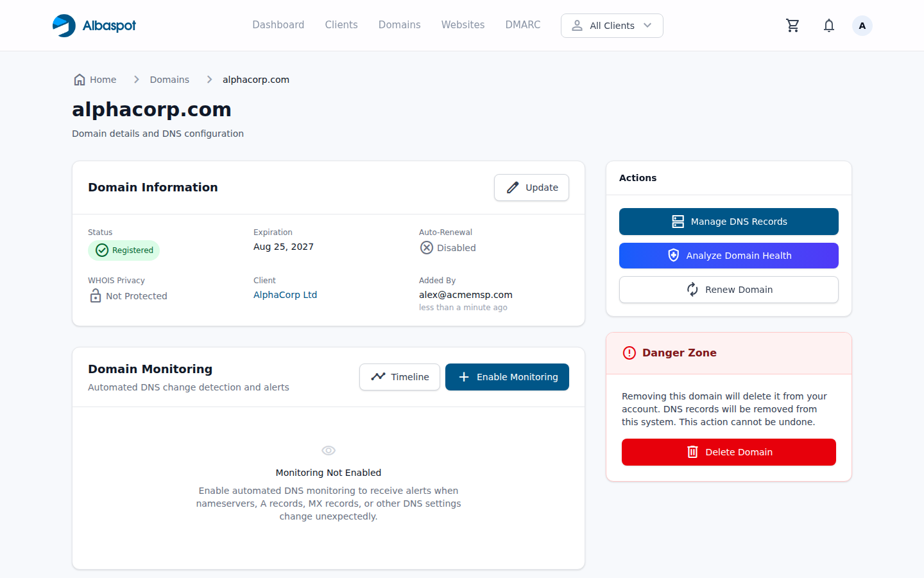924x578 pixels.
Task: Open the Timeline view
Action: pos(399,377)
